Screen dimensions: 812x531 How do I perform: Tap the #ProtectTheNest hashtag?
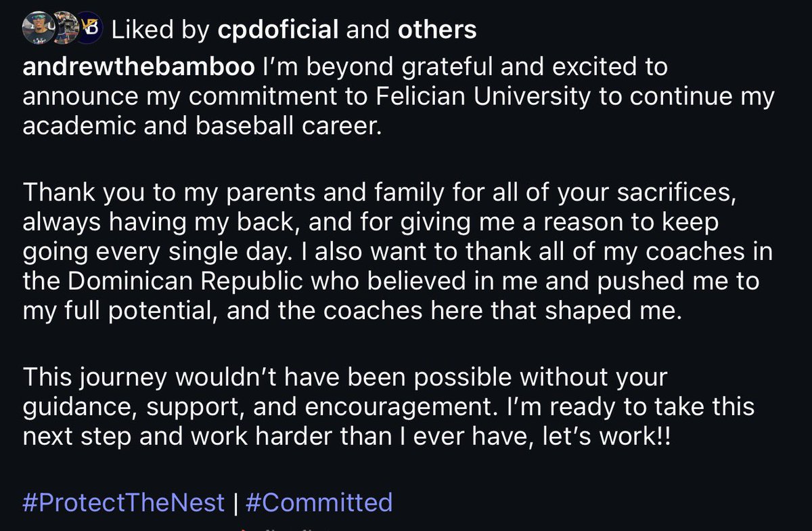click(123, 503)
